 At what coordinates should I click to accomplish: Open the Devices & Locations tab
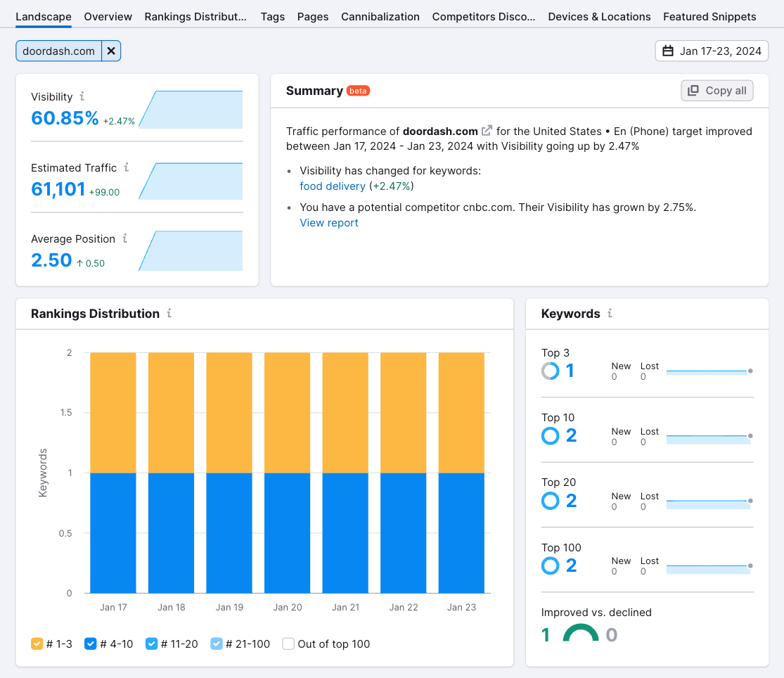[x=599, y=16]
